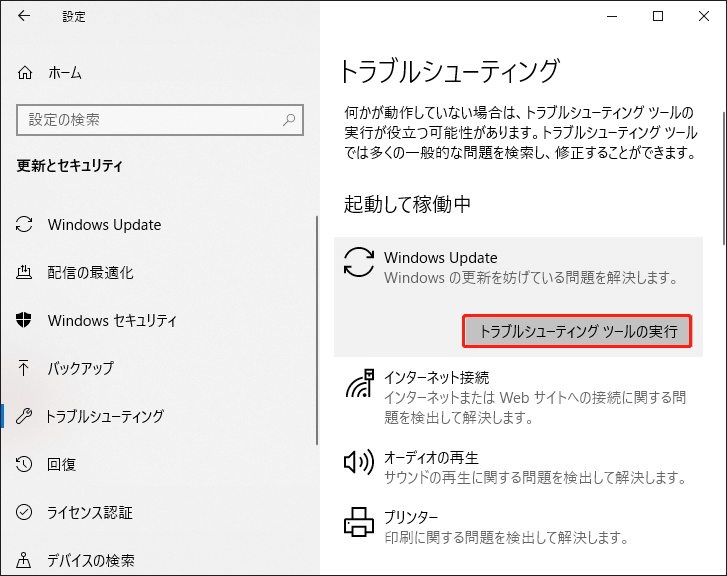This screenshot has width=727, height=576.
Task: Click the find my device icon
Action: [24, 560]
